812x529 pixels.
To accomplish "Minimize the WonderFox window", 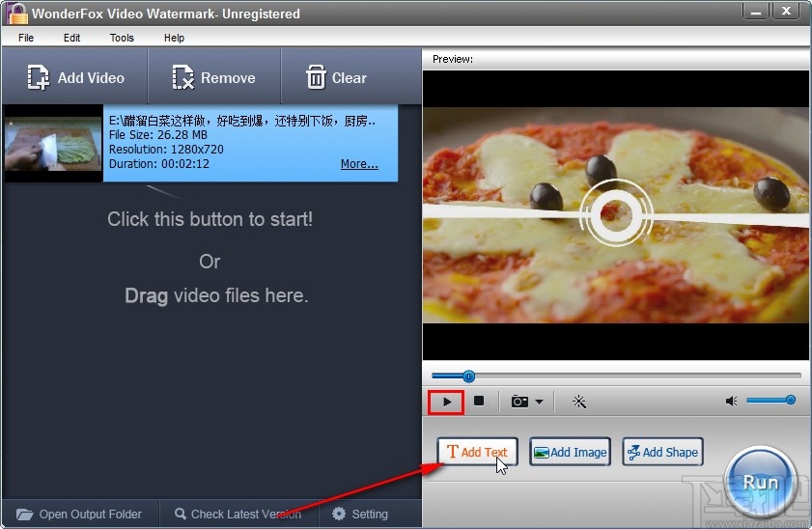I will [756, 11].
